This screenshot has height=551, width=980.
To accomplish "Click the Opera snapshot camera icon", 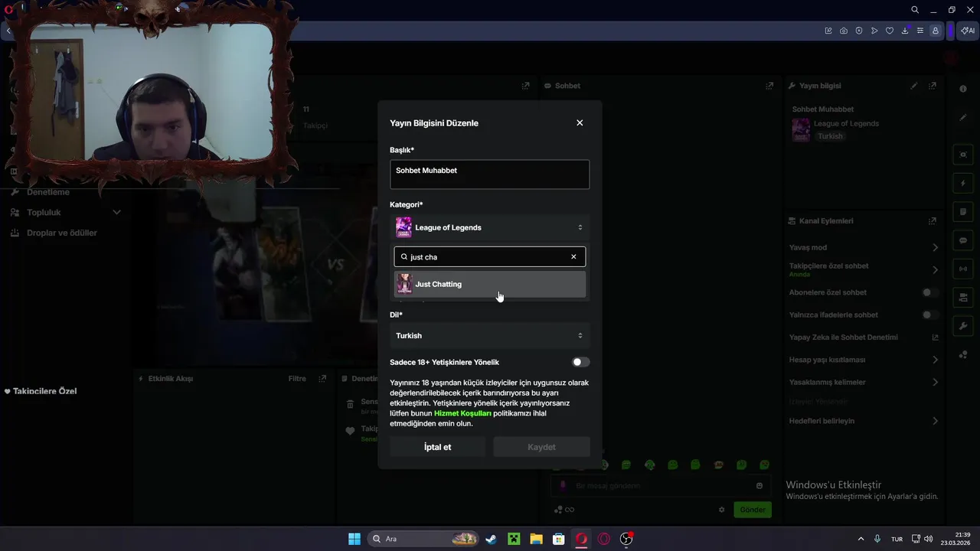I will click(844, 31).
